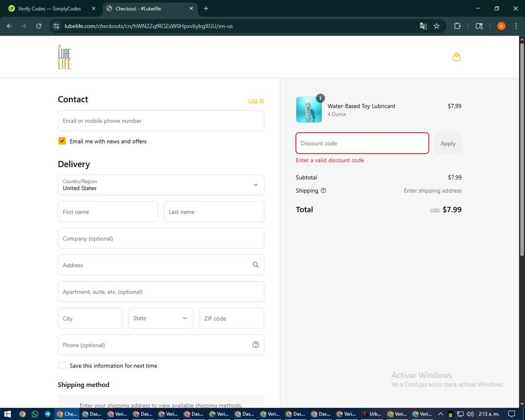Open the translate page icon
This screenshot has width=525, height=420.
pos(423,26)
